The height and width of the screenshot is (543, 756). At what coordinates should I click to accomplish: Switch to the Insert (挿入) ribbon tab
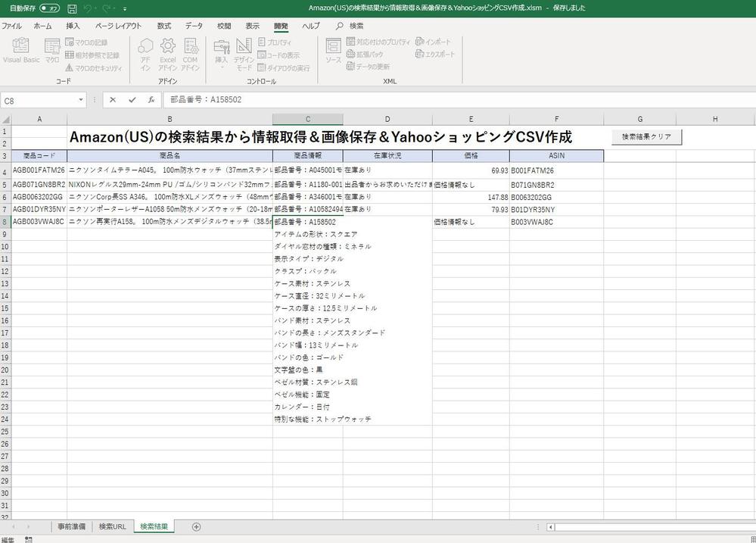73,26
